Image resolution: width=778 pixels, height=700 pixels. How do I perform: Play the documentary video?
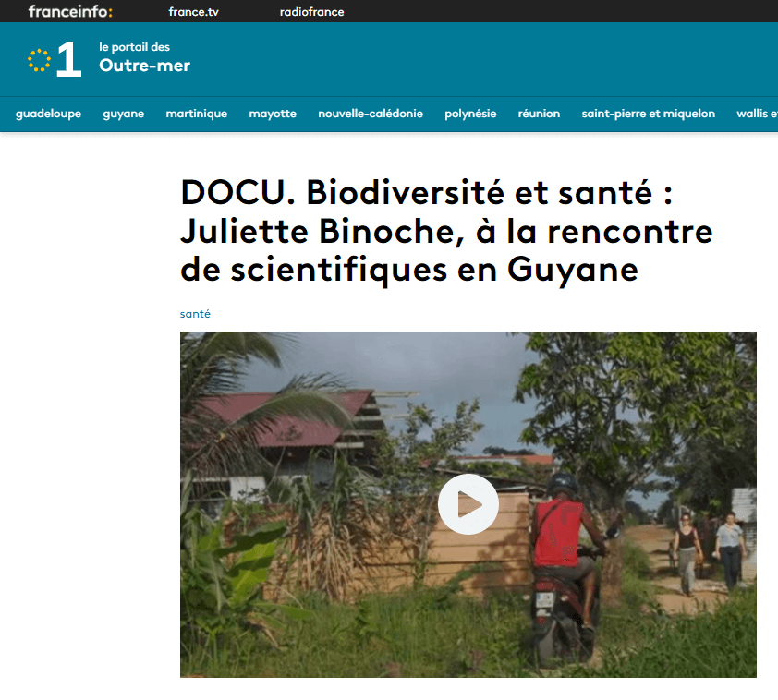468,503
